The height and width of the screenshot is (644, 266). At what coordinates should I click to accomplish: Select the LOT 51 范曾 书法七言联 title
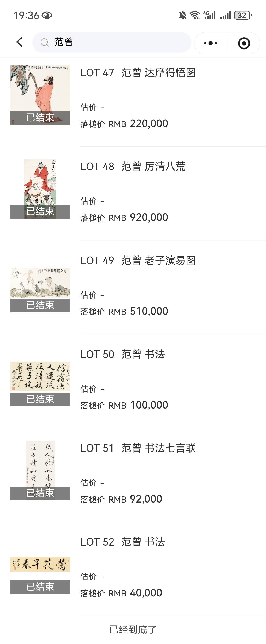coord(138,448)
